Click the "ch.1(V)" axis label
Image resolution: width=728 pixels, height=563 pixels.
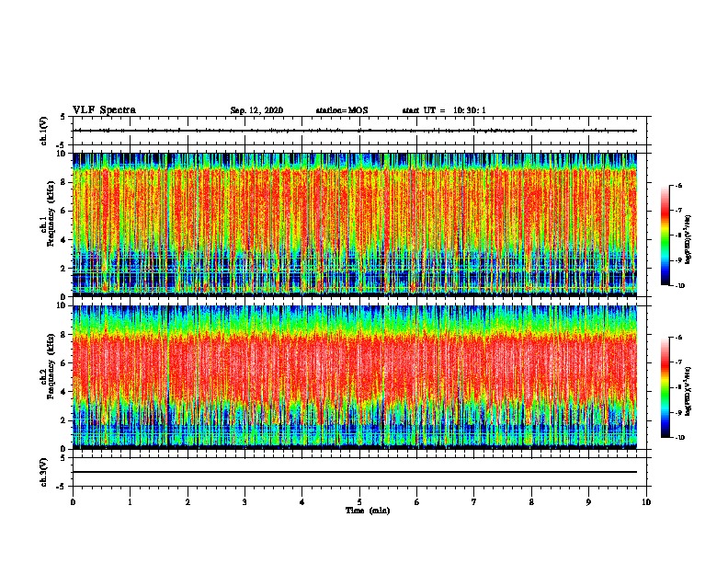pos(43,131)
